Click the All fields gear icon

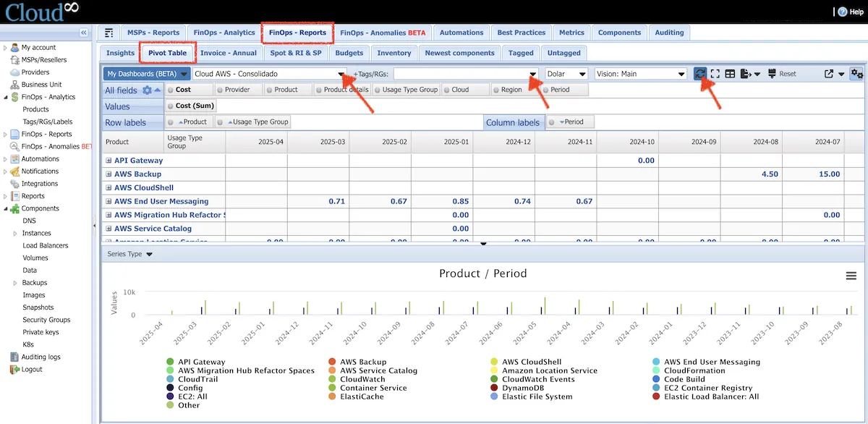click(x=148, y=90)
